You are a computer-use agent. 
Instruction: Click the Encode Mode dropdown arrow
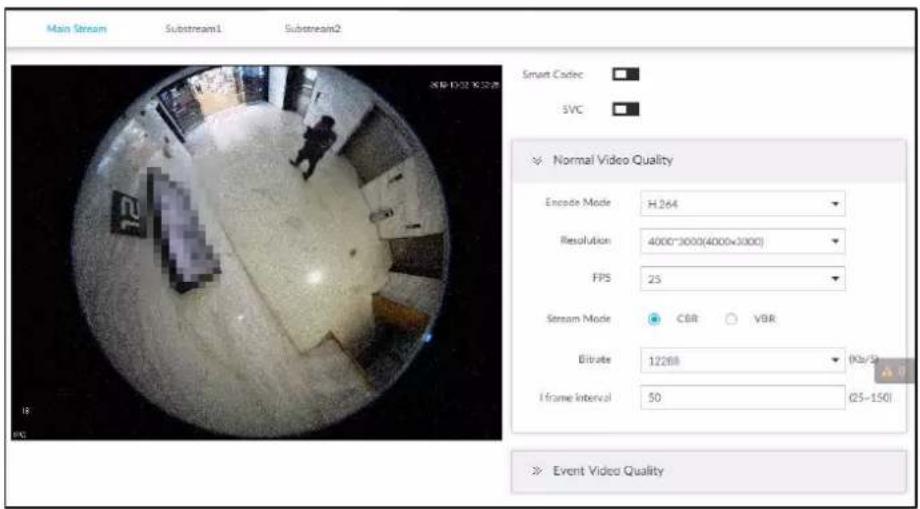835,203
